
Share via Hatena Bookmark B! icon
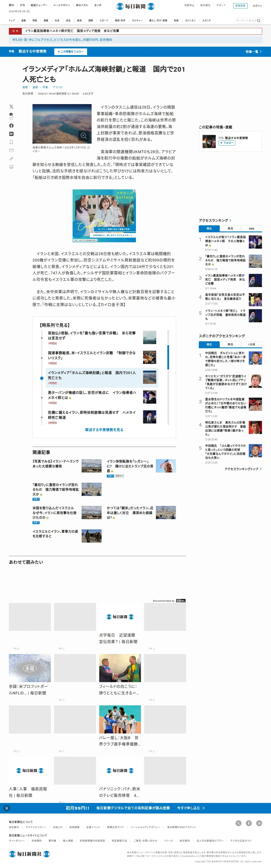click(11, 134)
